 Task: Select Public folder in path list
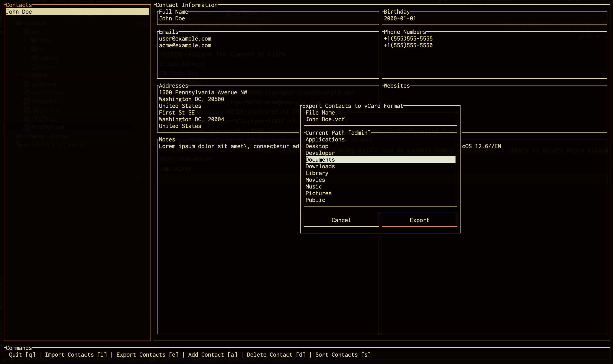(x=315, y=200)
